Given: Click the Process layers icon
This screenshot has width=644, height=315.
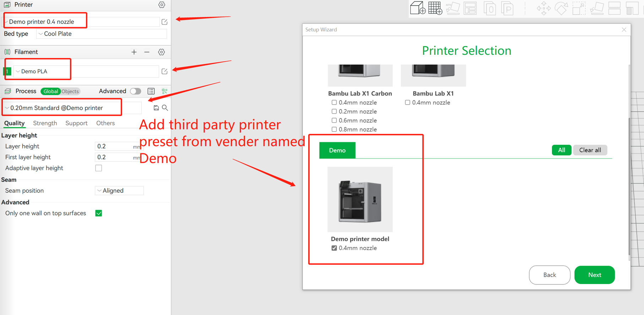Looking at the screenshot, I should pos(8,91).
